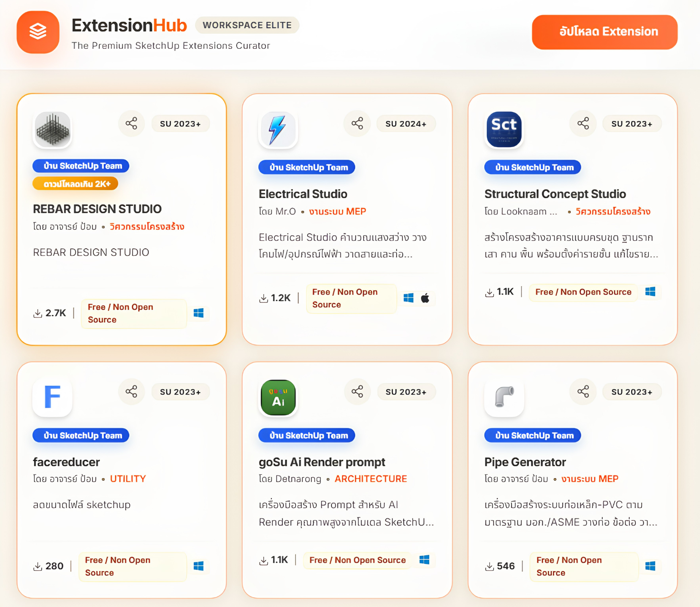Screen dimensions: 700x607
Task: Click the Windows icon on Electrical Studio card
Action: 408,298
